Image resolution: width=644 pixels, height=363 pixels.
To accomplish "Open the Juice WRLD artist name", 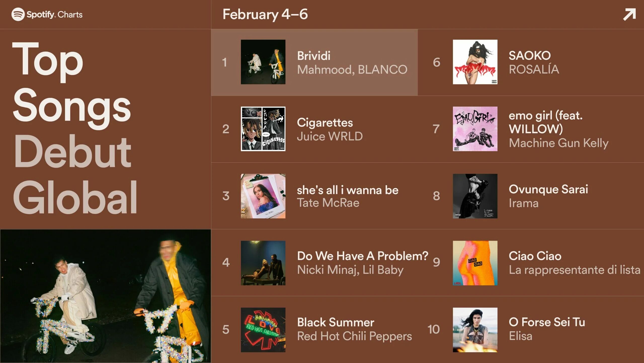I will (x=330, y=136).
